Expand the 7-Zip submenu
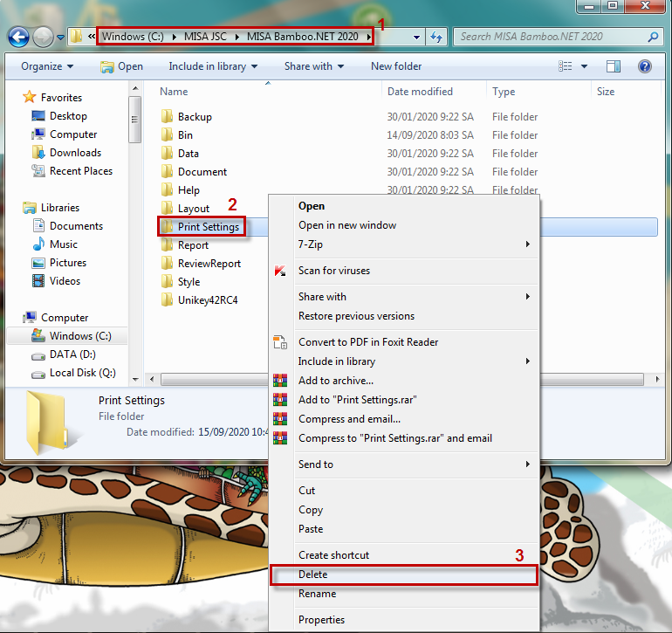Viewport: 672px width, 633px height. coord(404,244)
